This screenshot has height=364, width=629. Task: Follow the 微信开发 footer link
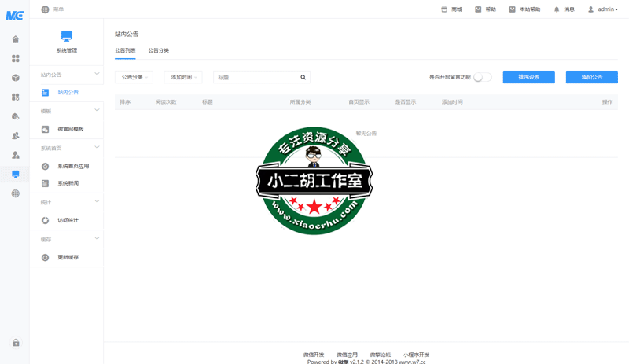[x=314, y=355]
